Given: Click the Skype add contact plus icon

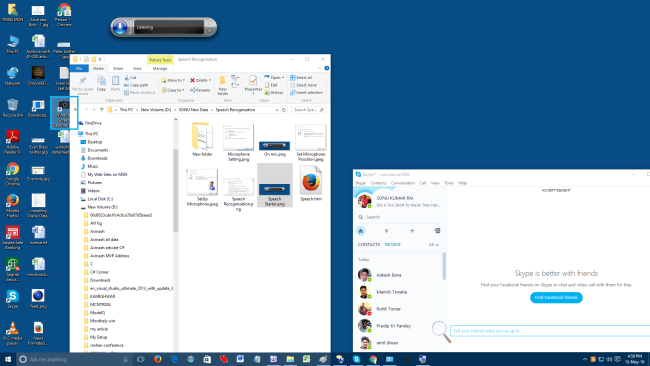Looking at the screenshot, I should [412, 231].
